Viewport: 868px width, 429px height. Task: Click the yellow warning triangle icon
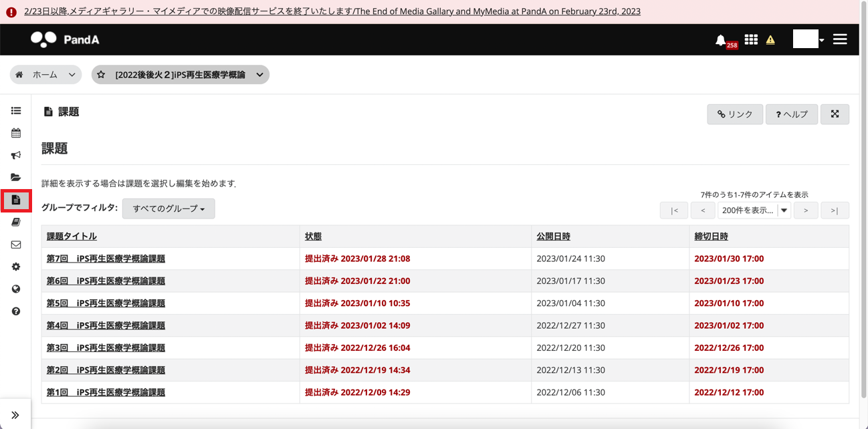[x=770, y=40]
